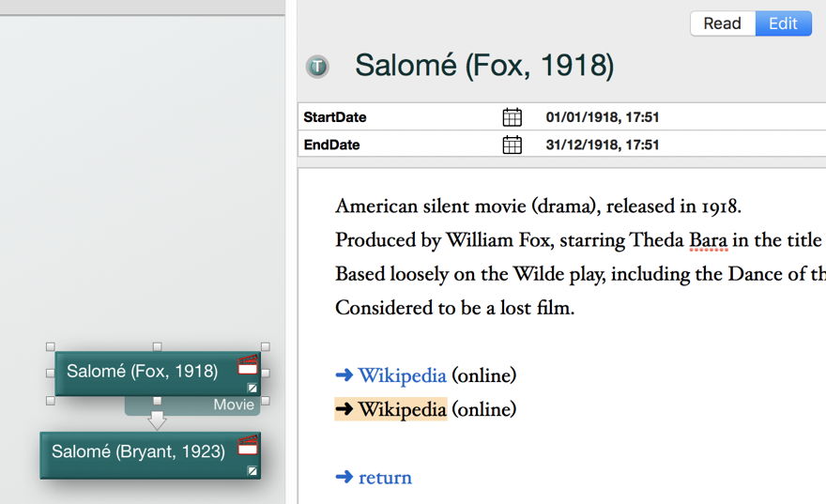Click the small square icon on the Bryant 1923 note
826x504 pixels.
(252, 471)
